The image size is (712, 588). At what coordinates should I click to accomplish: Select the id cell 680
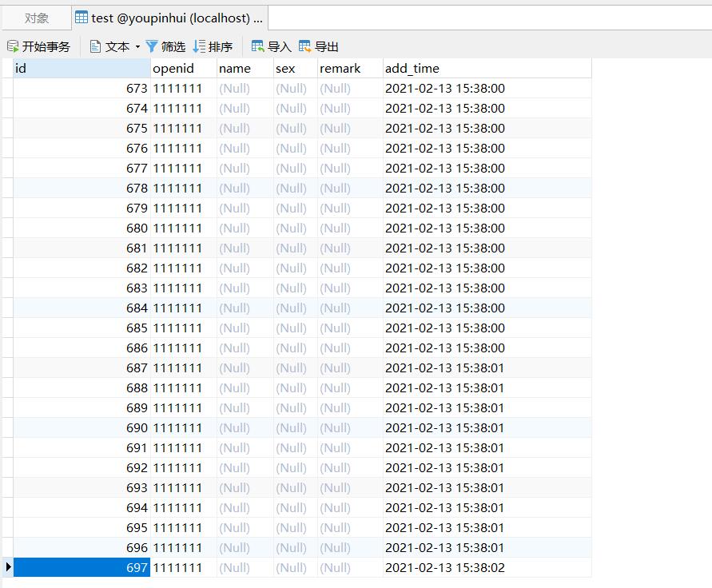point(82,228)
